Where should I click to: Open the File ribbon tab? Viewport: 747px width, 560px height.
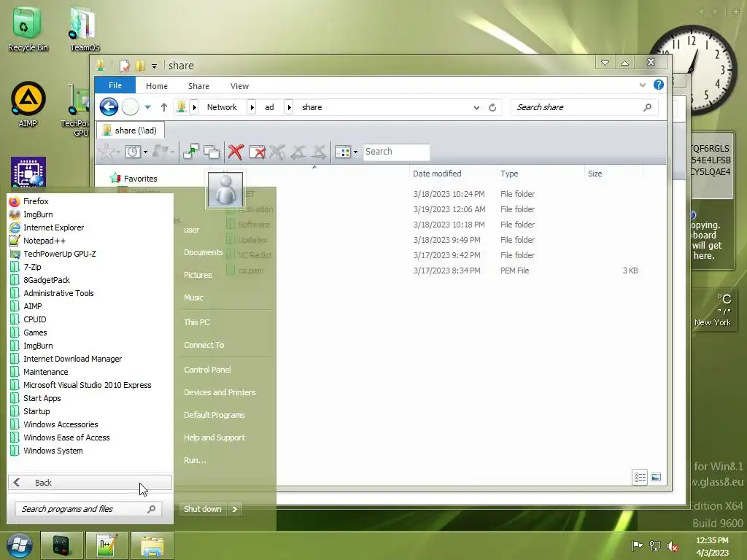[x=115, y=85]
